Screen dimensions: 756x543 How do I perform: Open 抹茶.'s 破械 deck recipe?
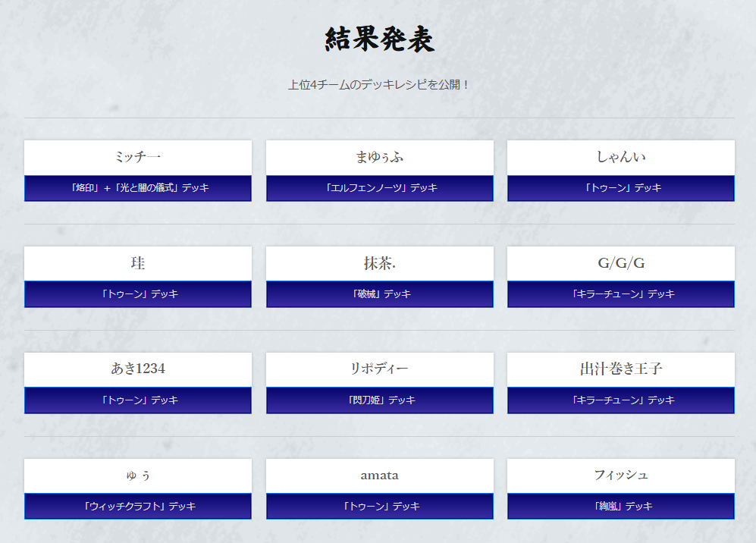coord(379,294)
